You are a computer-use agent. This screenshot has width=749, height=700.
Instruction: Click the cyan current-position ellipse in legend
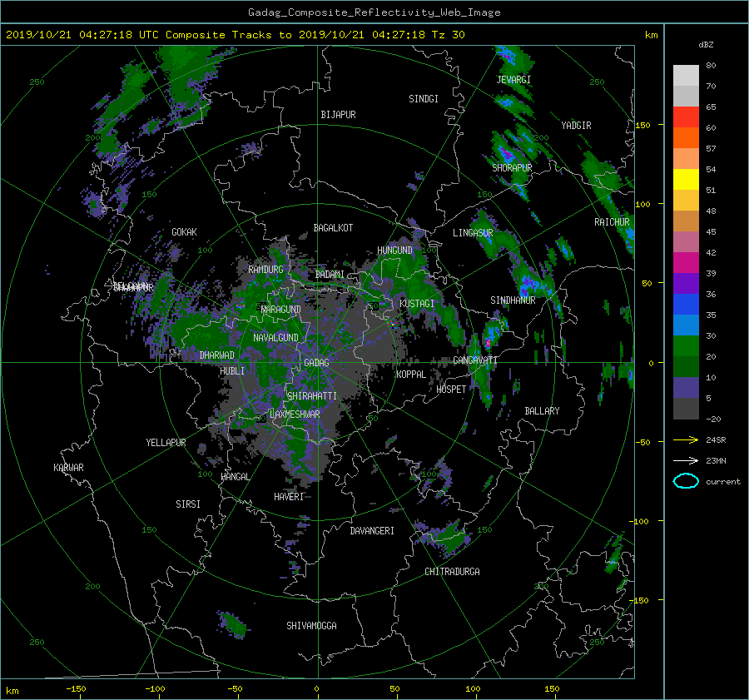tap(686, 481)
